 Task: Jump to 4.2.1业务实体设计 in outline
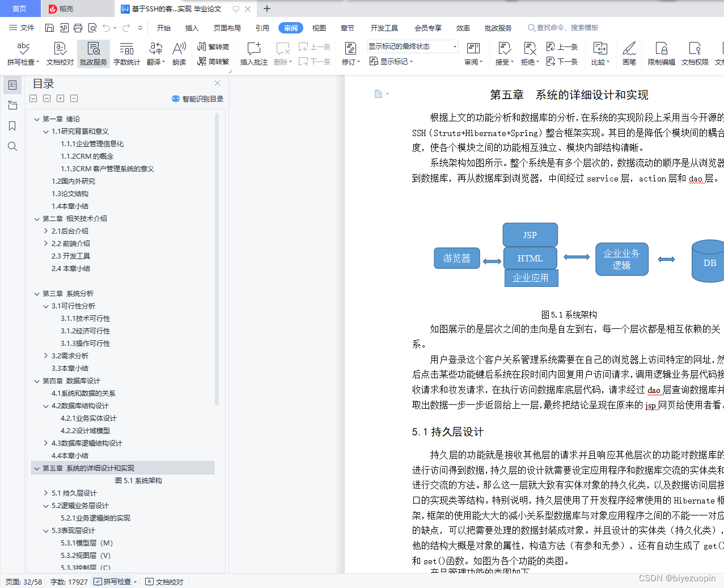coord(88,418)
